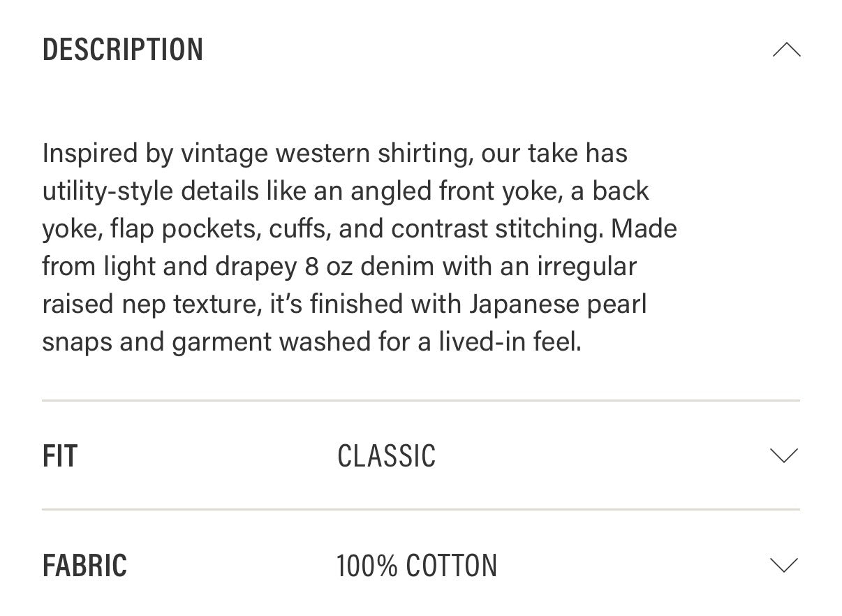
Task: Click the DESCRIPTION heading
Action: pos(123,50)
